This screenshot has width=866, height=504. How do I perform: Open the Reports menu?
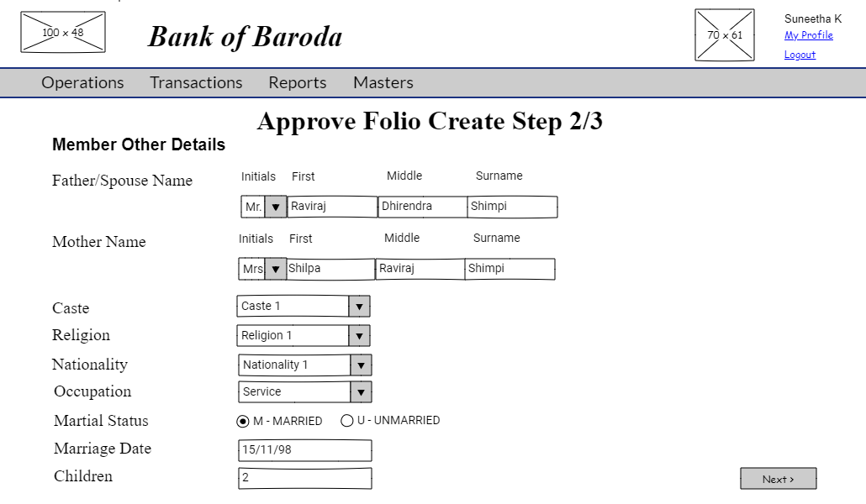[x=297, y=82]
